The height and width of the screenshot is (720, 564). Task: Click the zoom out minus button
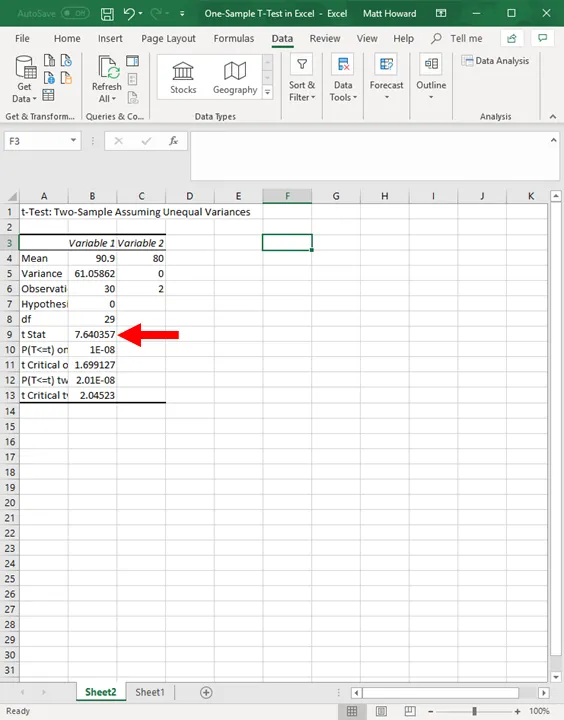pyautogui.click(x=431, y=711)
